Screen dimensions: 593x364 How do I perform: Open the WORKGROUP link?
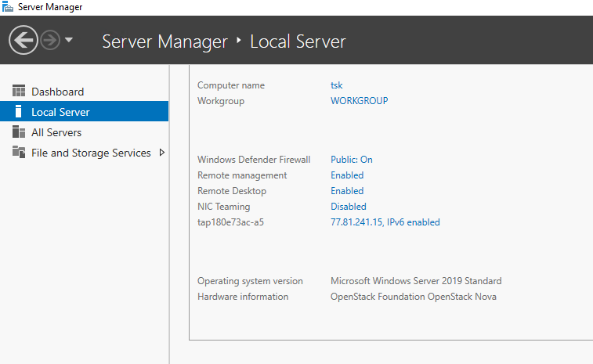click(x=360, y=101)
